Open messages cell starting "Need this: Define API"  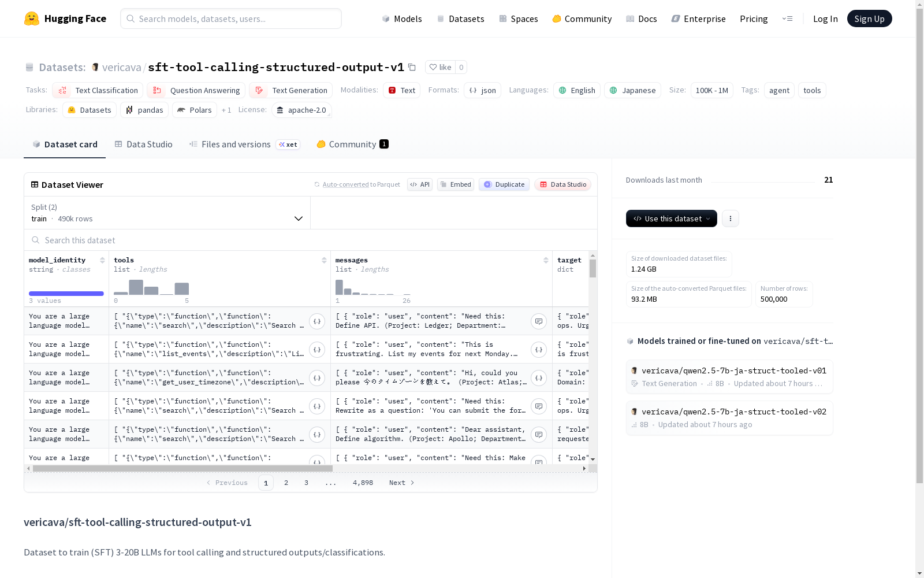(539, 321)
